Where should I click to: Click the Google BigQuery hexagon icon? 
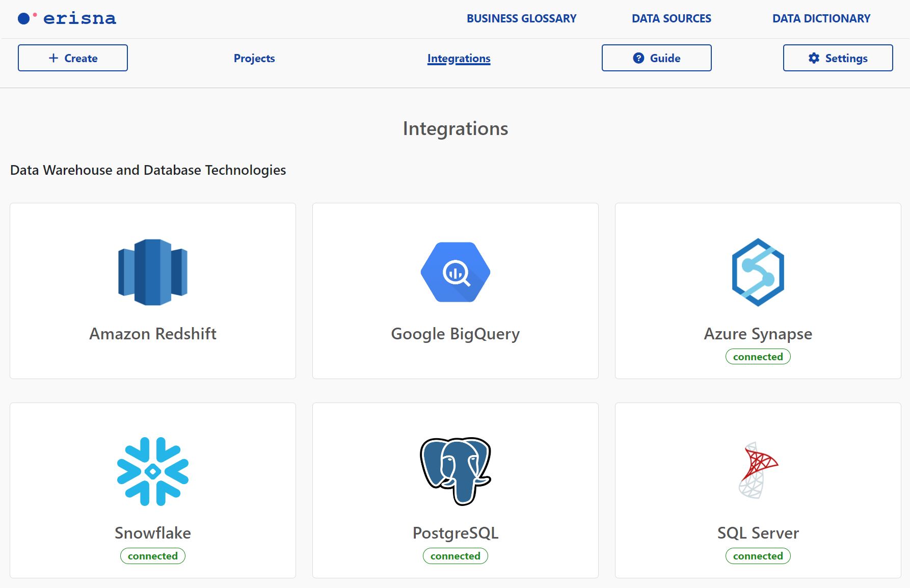click(x=456, y=272)
